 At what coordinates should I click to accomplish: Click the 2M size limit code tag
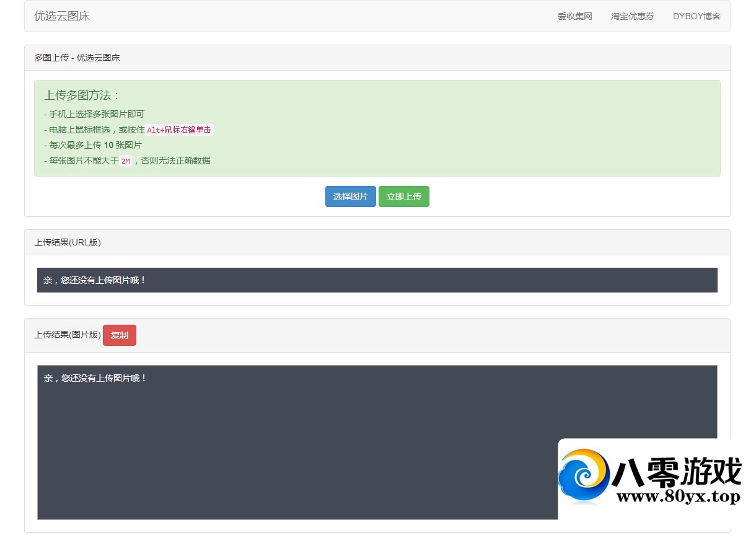[x=125, y=161]
